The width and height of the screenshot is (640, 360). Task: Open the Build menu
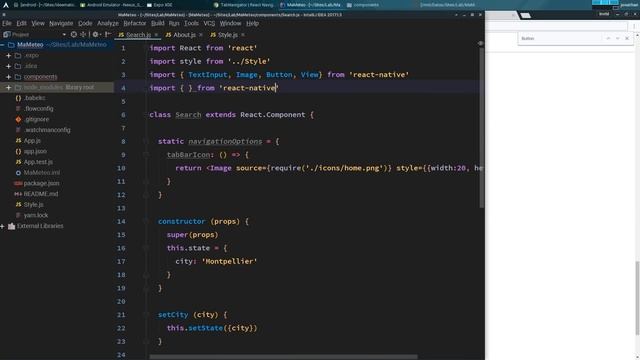[158, 23]
